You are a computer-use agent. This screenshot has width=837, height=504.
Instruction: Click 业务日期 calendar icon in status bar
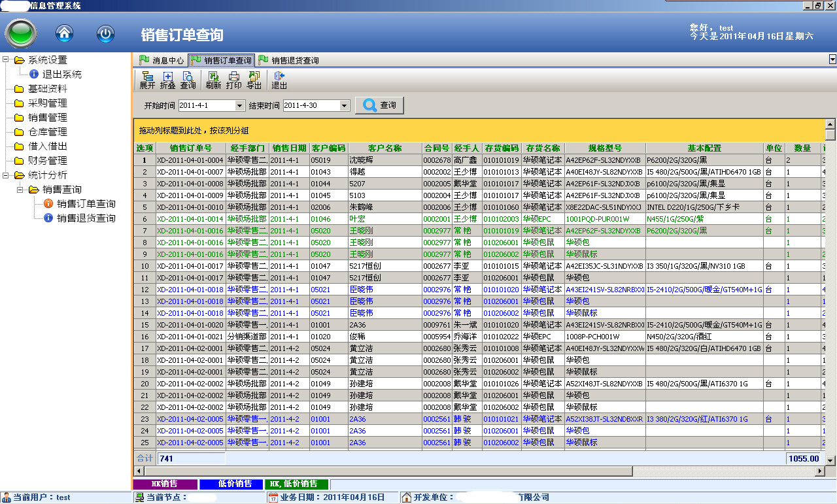[x=274, y=497]
